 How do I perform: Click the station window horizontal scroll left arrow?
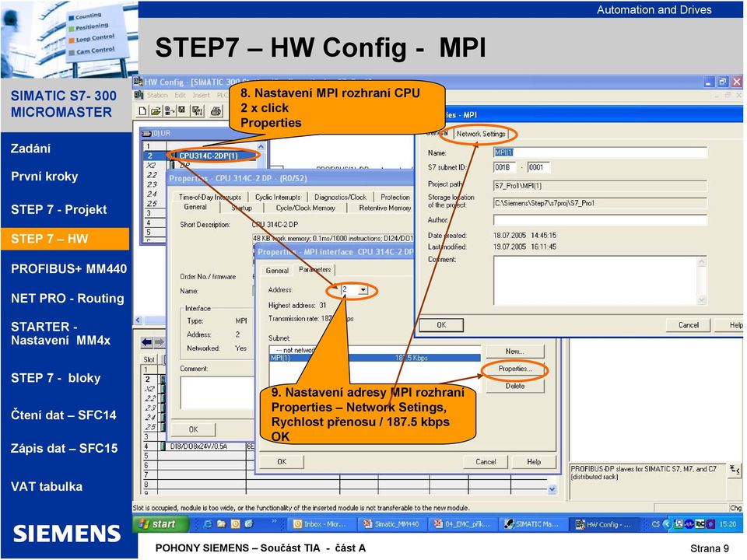coord(139,320)
